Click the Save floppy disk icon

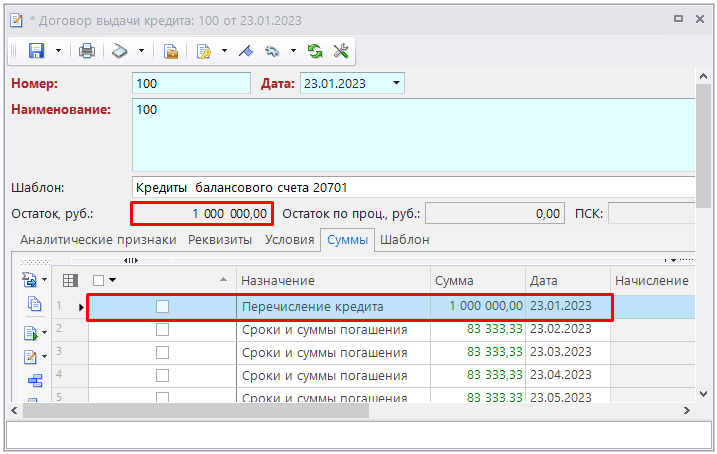(x=37, y=51)
